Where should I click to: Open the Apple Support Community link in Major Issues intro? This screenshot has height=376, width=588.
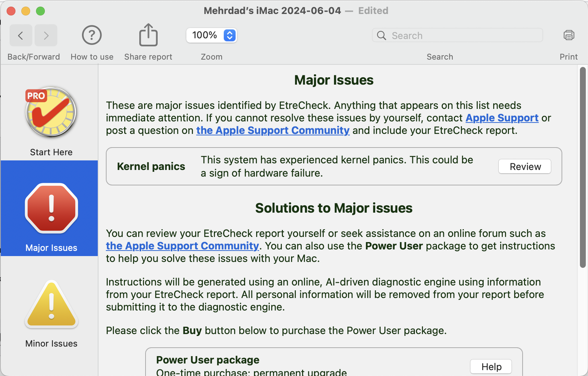click(273, 130)
